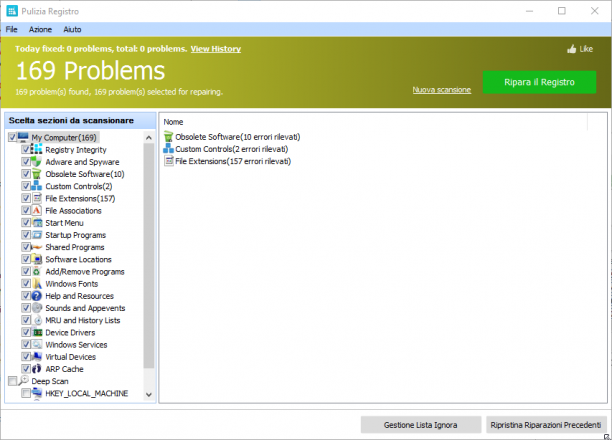Select the MRU and History Lists label
612x440 pixels.
83,320
